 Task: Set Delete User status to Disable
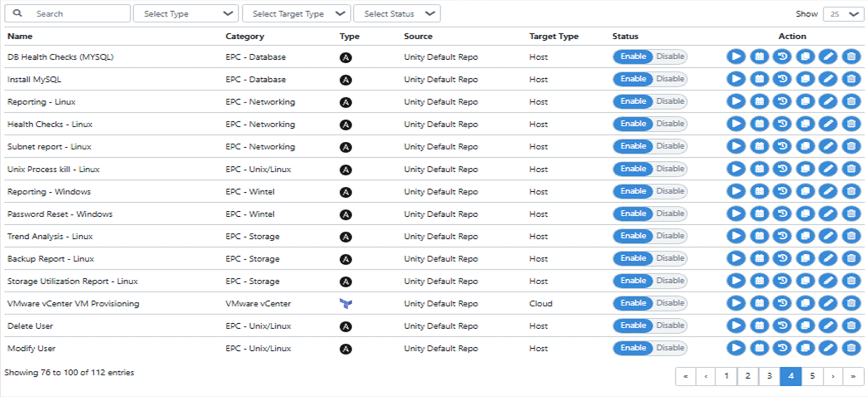coord(670,325)
